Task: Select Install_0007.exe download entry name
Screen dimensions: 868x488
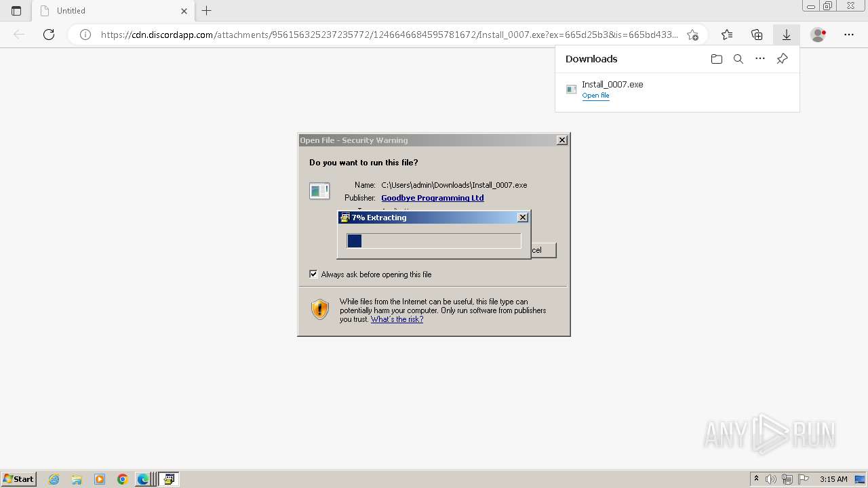Action: 612,85
